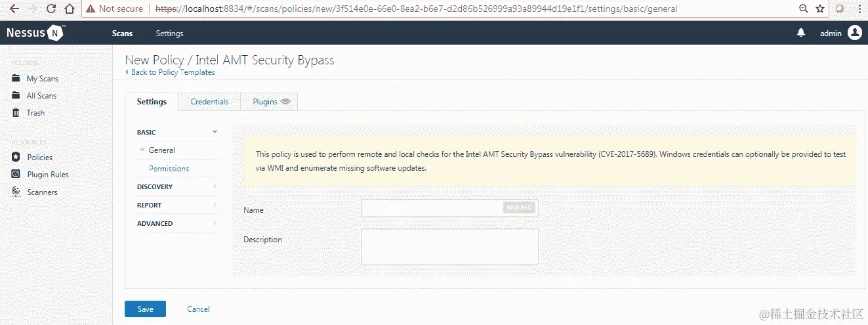The height and width of the screenshot is (325, 868).
Task: Click the browser address bar URL
Action: [x=416, y=9]
